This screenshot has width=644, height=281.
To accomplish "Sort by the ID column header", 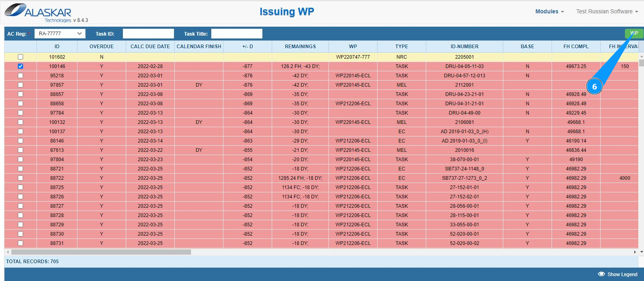I will point(57,47).
